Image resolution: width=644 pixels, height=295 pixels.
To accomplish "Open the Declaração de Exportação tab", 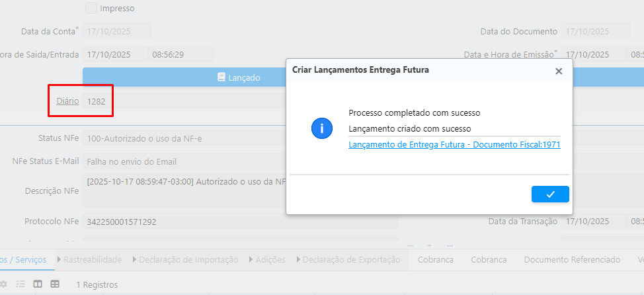I will click(x=351, y=260).
